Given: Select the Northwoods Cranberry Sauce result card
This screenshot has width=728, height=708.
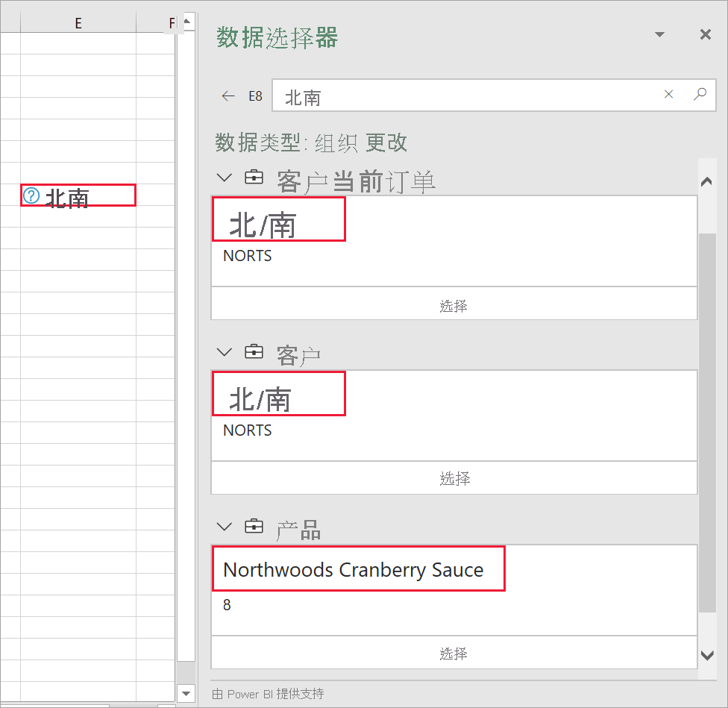Looking at the screenshot, I should (x=358, y=568).
